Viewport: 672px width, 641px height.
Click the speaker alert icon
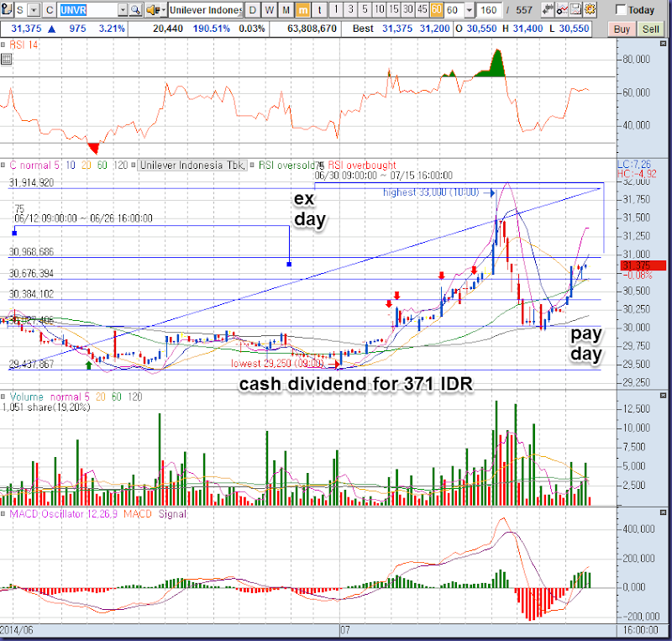pos(152,10)
